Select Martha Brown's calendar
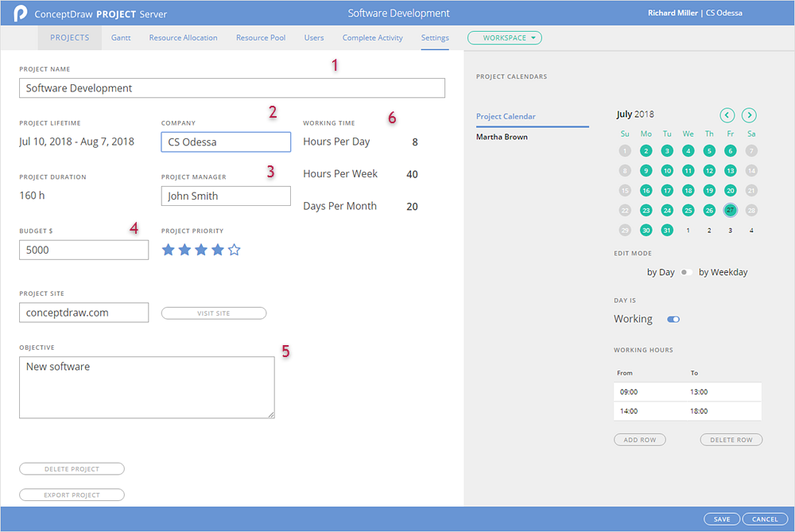795x532 pixels. [x=502, y=137]
